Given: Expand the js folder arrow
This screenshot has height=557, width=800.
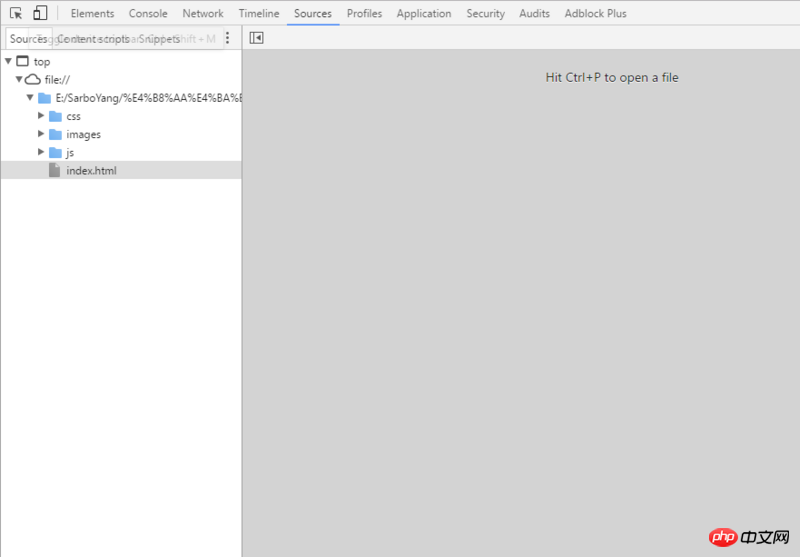Looking at the screenshot, I should (41, 152).
